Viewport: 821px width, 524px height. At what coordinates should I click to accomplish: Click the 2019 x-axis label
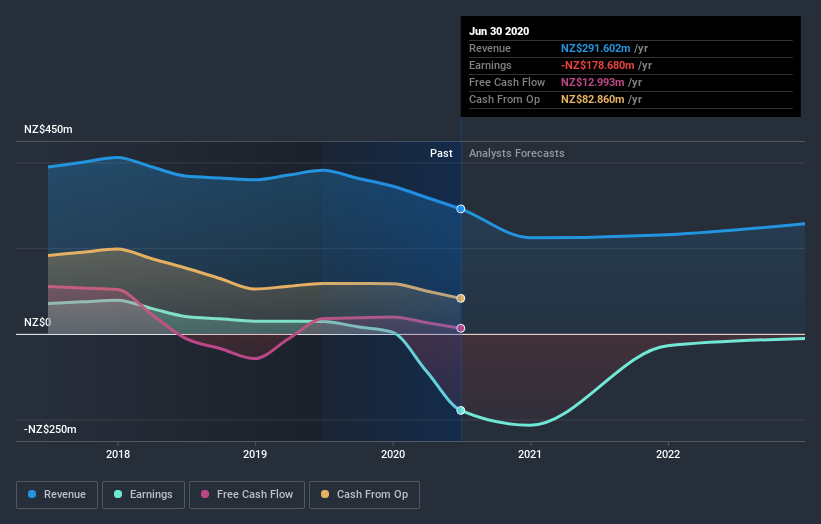coord(255,454)
